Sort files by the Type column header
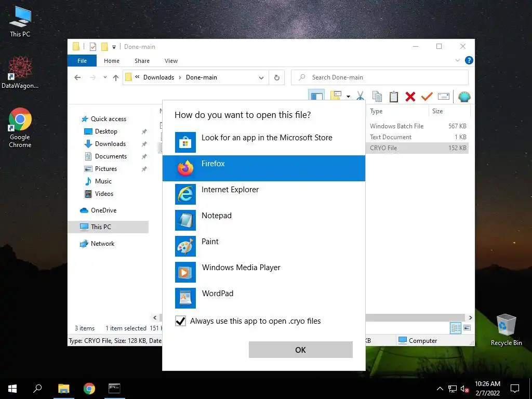 (x=397, y=111)
